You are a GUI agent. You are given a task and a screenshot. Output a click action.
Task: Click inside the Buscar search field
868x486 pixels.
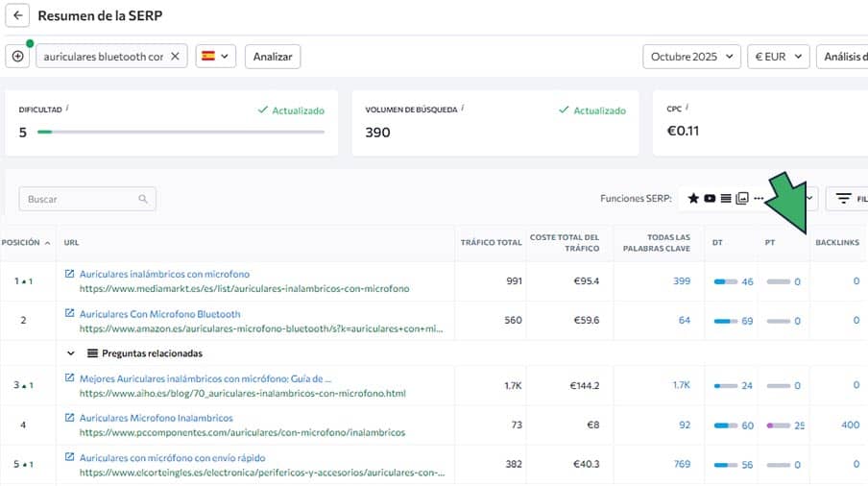[x=82, y=199]
